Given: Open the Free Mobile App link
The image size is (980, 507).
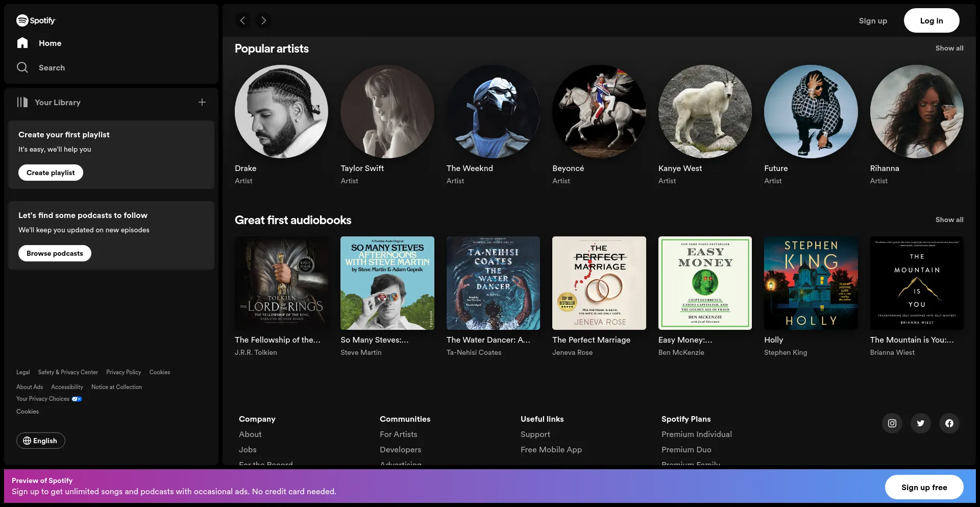Looking at the screenshot, I should coord(551,449).
